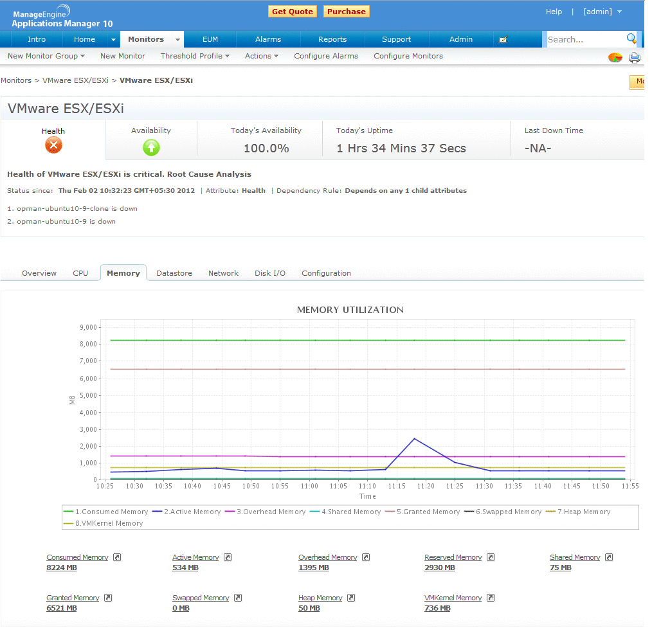Open VMKernel Memory popup icon
Screen dimensions: 652x644
click(491, 598)
